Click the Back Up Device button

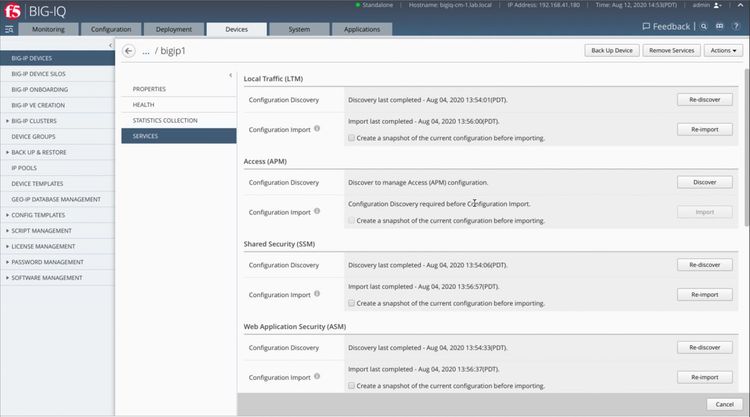612,50
